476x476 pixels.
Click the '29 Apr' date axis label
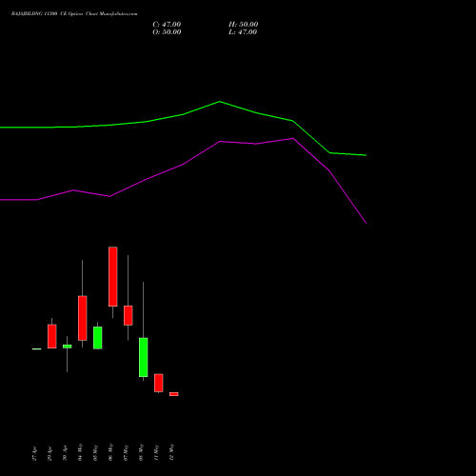tap(50, 453)
